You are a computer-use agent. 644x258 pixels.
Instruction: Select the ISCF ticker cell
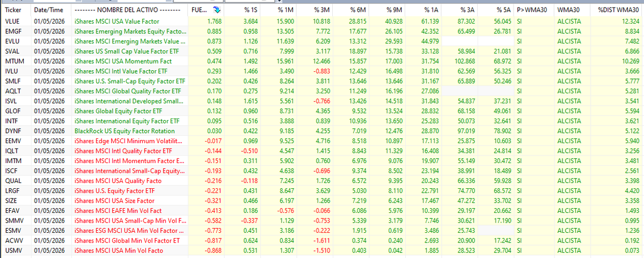coord(16,171)
